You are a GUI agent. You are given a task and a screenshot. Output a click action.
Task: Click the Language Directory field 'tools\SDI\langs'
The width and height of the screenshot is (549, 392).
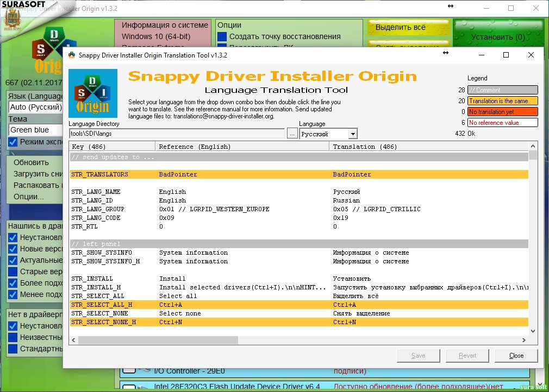click(x=177, y=134)
